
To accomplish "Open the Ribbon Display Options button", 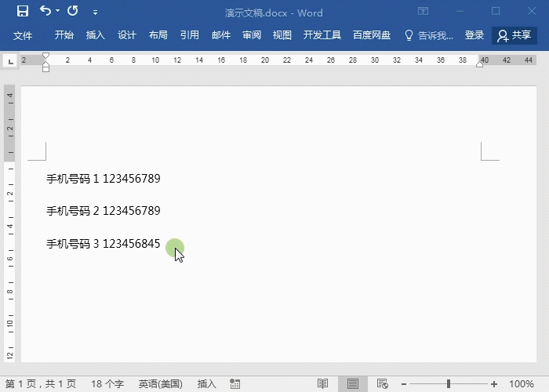I will (423, 11).
